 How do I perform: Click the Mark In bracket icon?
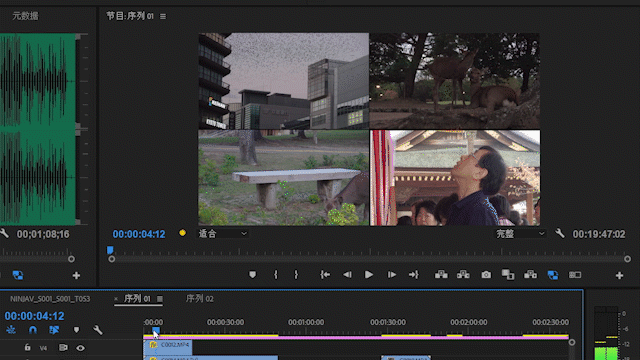pyautogui.click(x=276, y=275)
